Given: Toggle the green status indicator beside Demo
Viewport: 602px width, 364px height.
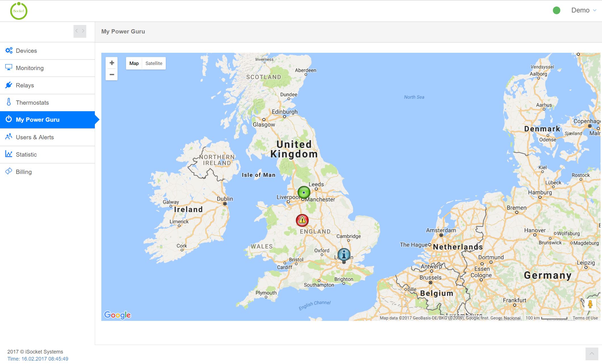Looking at the screenshot, I should click(x=557, y=10).
